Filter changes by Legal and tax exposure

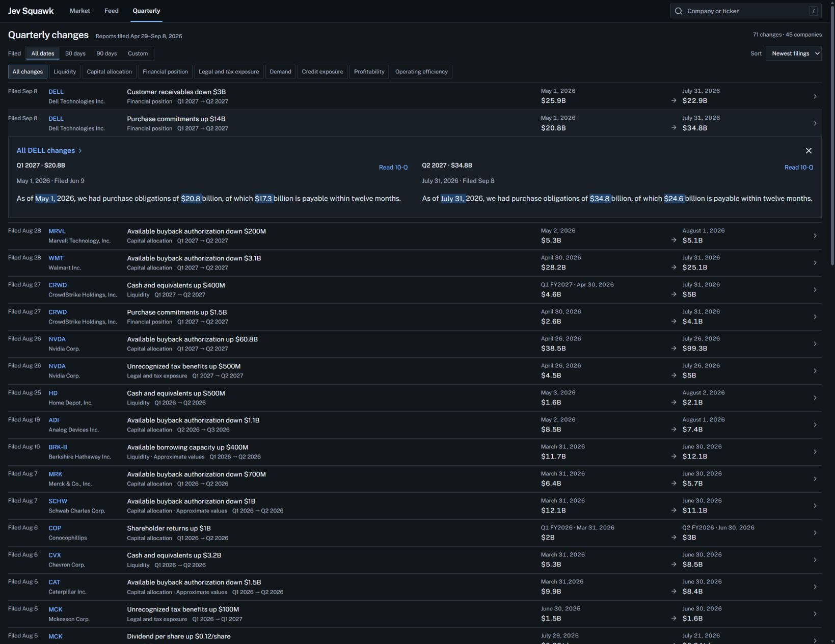[229, 72]
